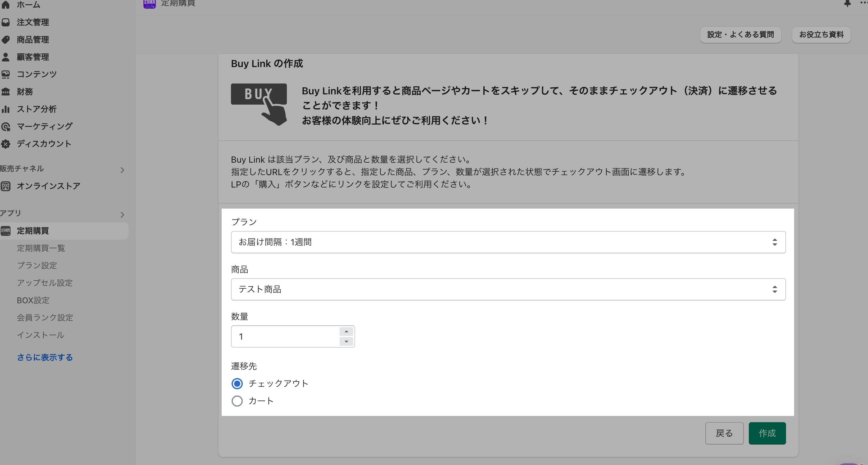Click the Customers person icon
Screen dimensions: 868x465
[6, 57]
